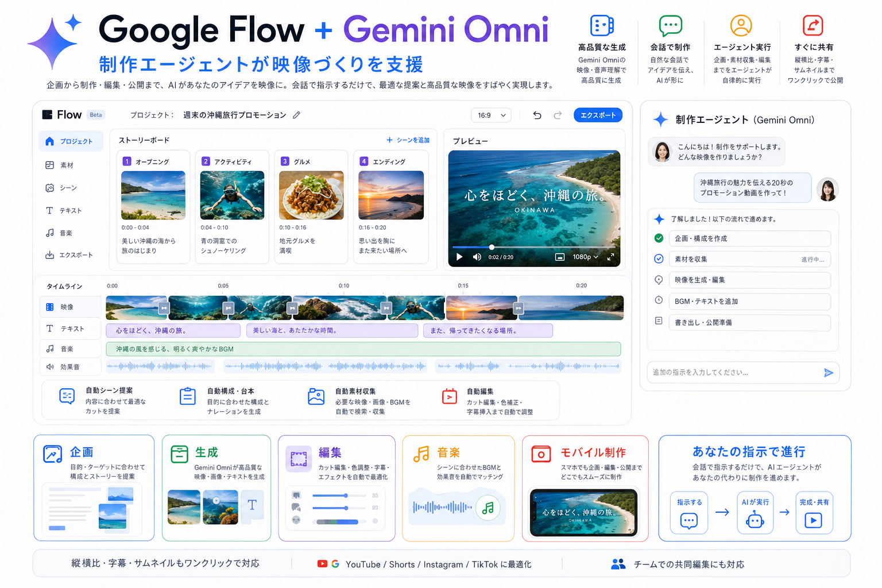Click the 編集 card crop icon

(299, 459)
